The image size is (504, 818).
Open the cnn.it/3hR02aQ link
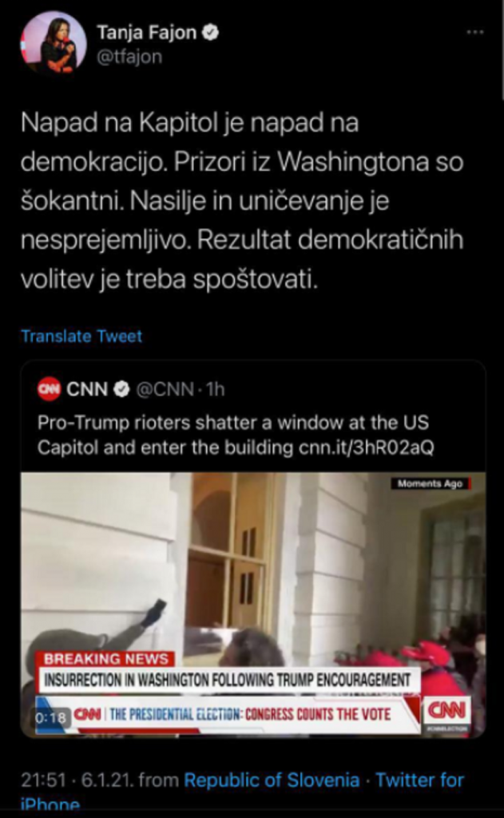coord(367,448)
